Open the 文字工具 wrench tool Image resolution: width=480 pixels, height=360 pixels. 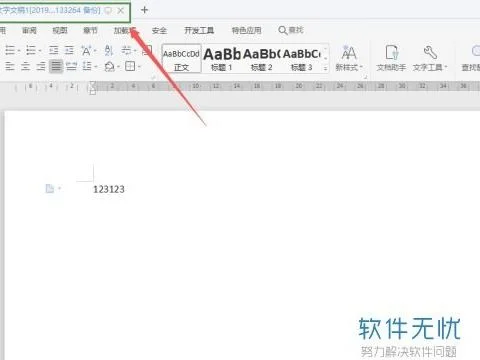tap(430, 58)
